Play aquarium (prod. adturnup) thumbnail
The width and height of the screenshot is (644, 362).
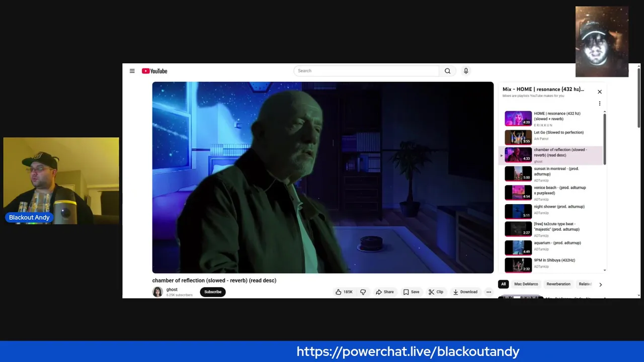click(518, 247)
